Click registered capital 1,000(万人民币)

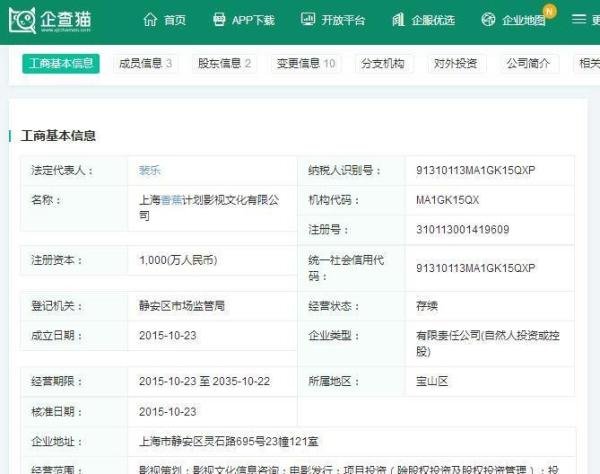178,260
